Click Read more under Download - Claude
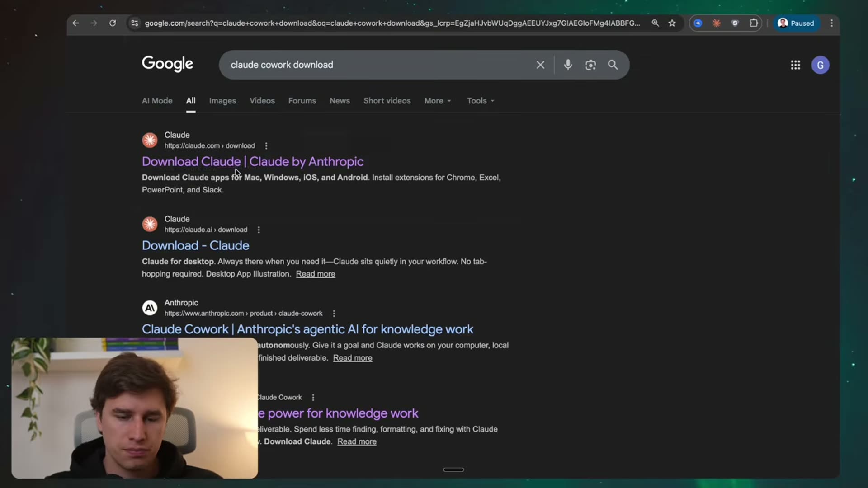This screenshot has height=488, width=868. point(316,274)
